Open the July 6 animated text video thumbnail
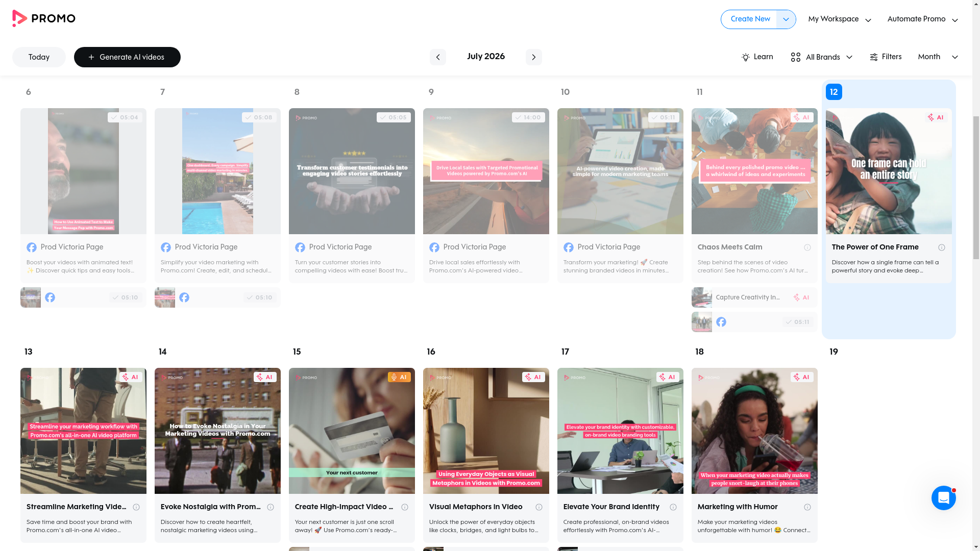Image resolution: width=980 pixels, height=551 pixels. pos(83,171)
